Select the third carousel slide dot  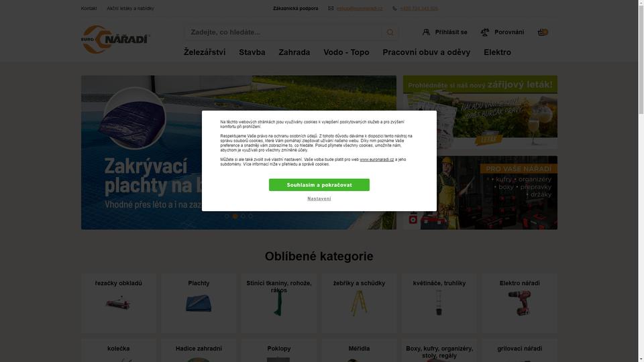point(243,216)
